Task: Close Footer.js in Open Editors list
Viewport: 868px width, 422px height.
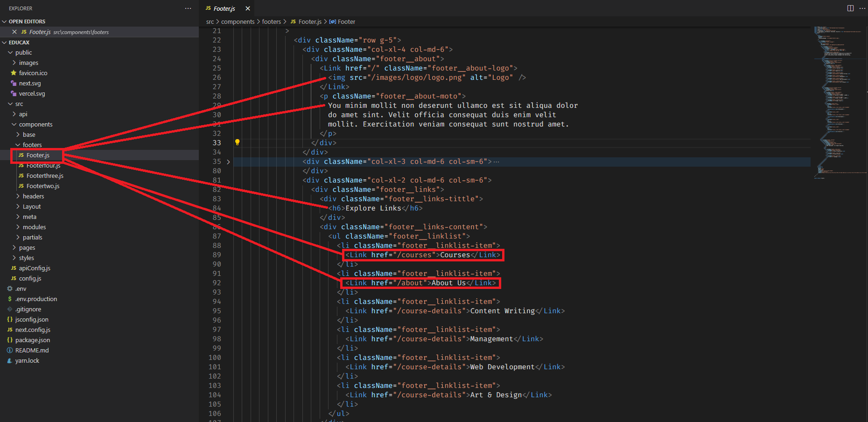Action: coord(14,32)
